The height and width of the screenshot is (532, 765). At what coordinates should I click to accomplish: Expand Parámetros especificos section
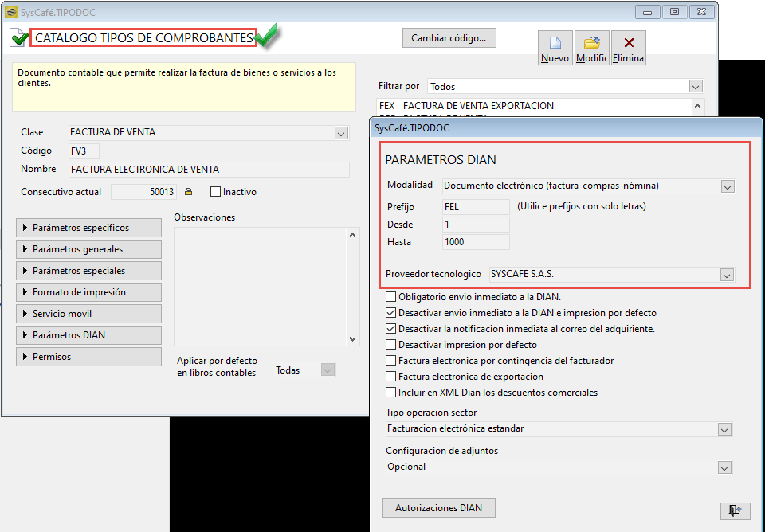pos(88,228)
